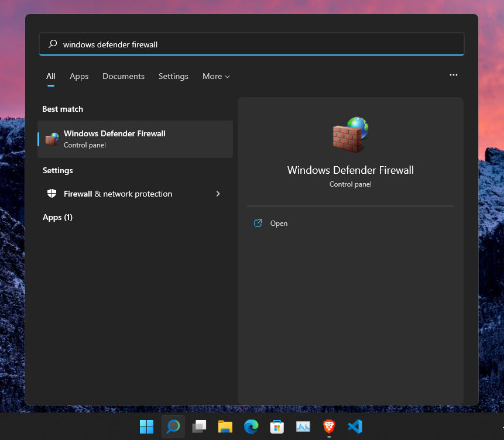
Task: Open Task View from the taskbar
Action: (x=199, y=427)
